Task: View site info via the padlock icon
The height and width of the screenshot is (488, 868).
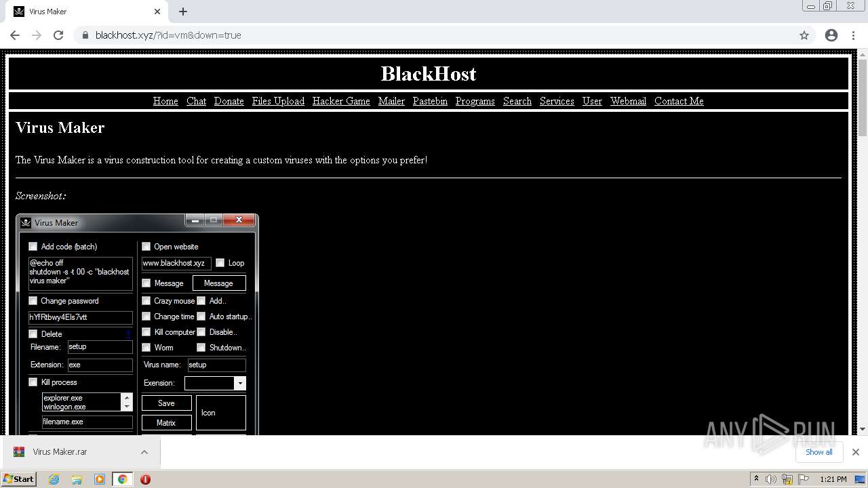Action: (85, 35)
